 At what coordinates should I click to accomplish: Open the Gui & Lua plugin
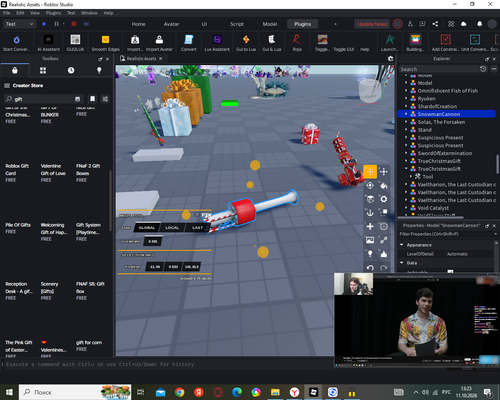[x=272, y=43]
